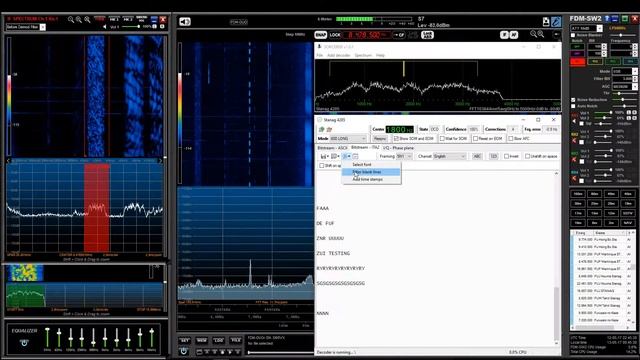640x360 pixels.
Task: Click the fourth small icon in decoder toolbar
Action: [x=355, y=156]
